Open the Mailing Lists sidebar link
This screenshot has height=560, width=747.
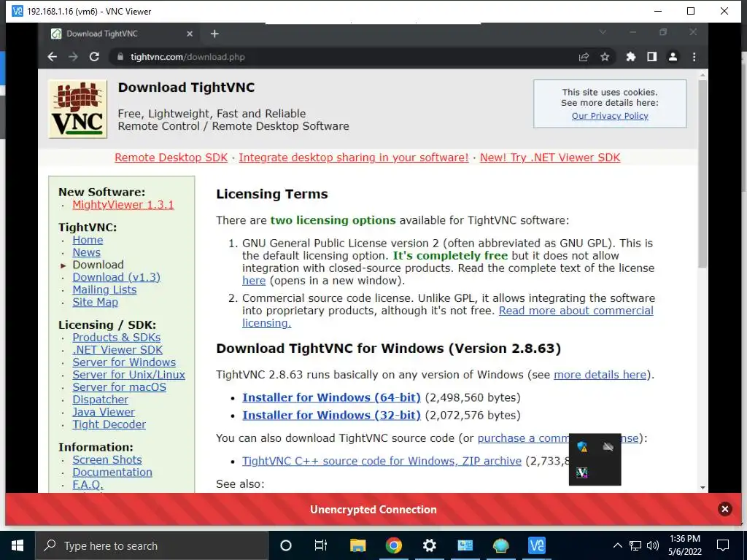pos(104,289)
